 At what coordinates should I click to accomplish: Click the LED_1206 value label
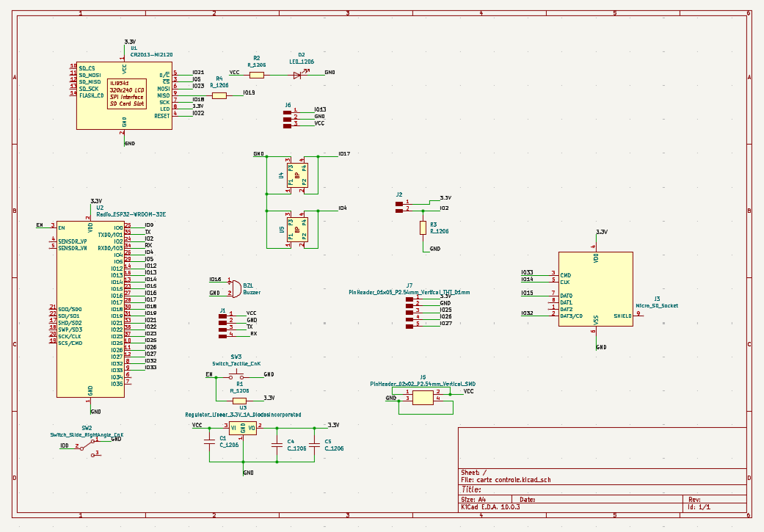pyautogui.click(x=302, y=62)
